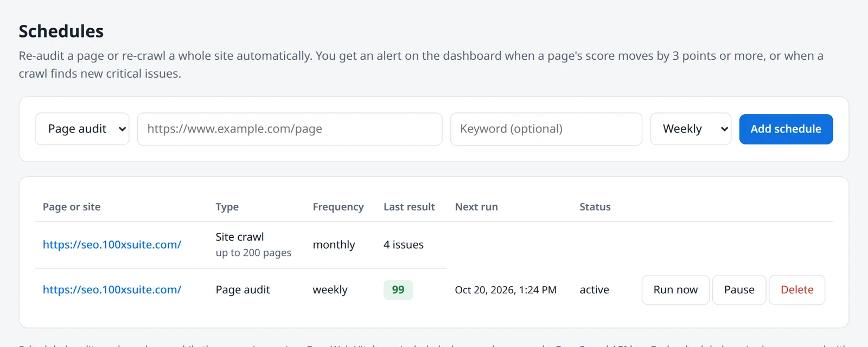868x347 pixels.
Task: Click the chevron arrow on Page audit select
Action: pyautogui.click(x=122, y=129)
